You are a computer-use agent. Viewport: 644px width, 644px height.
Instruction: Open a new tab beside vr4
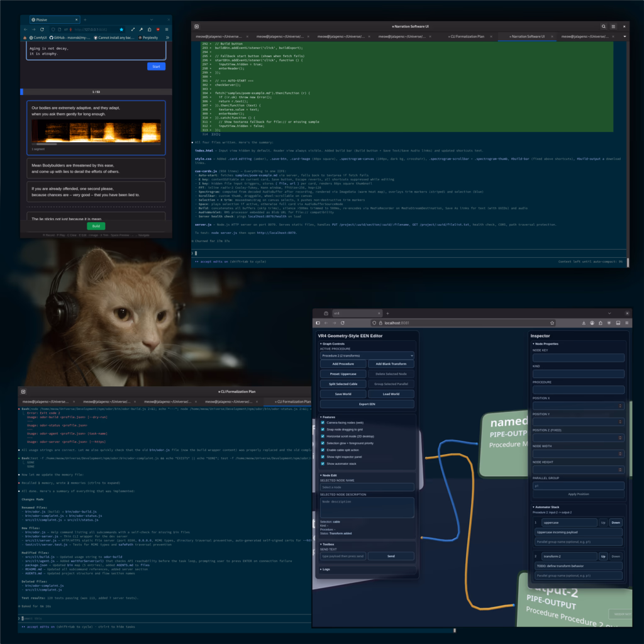(387, 313)
